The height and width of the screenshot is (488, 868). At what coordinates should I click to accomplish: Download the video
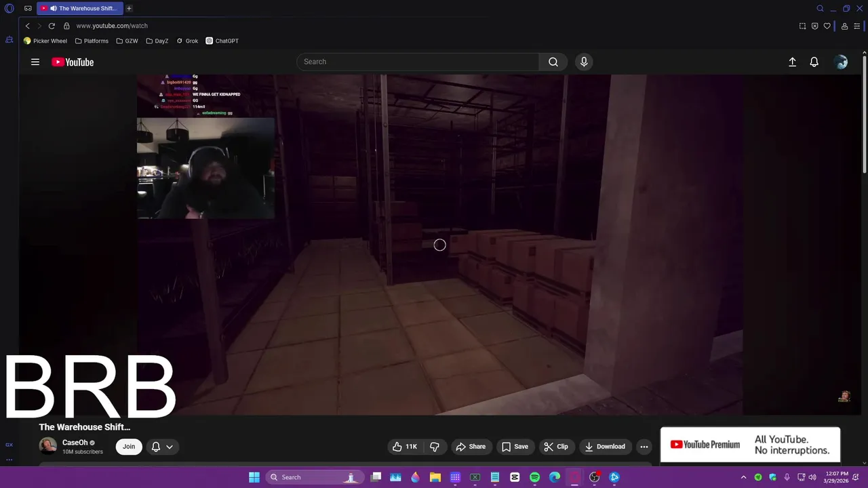(605, 447)
